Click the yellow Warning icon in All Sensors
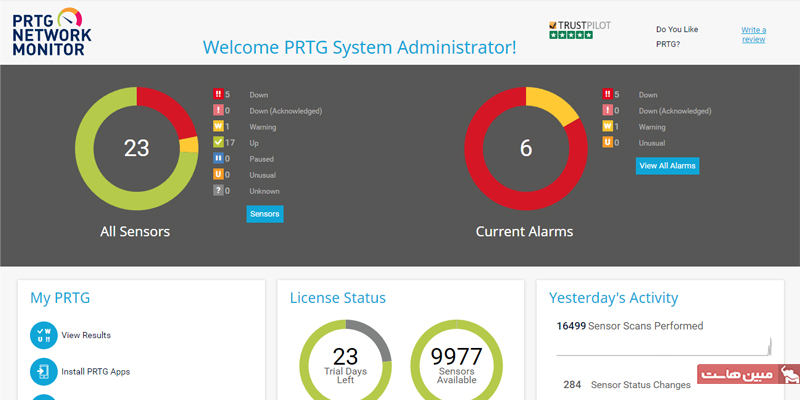The width and height of the screenshot is (800, 400). tap(219, 127)
